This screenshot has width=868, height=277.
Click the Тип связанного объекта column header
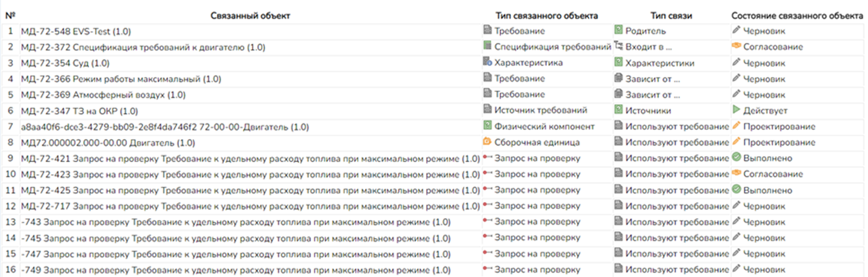coord(547,16)
